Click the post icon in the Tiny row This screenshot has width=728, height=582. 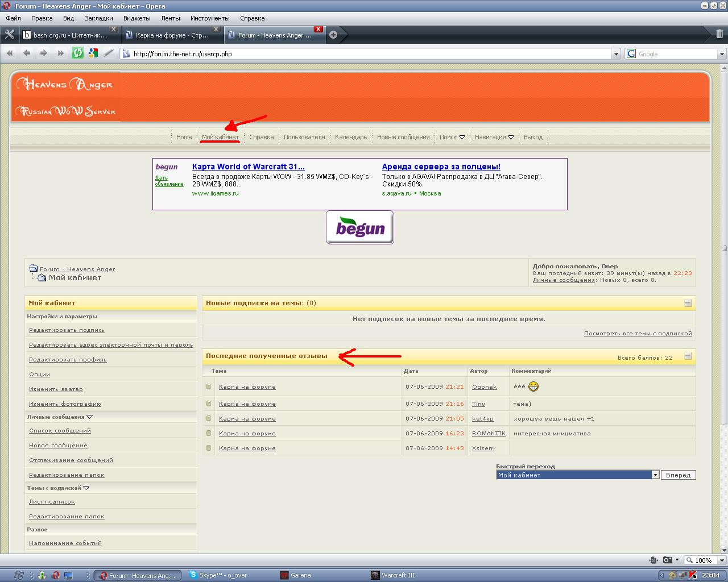pyautogui.click(x=209, y=404)
